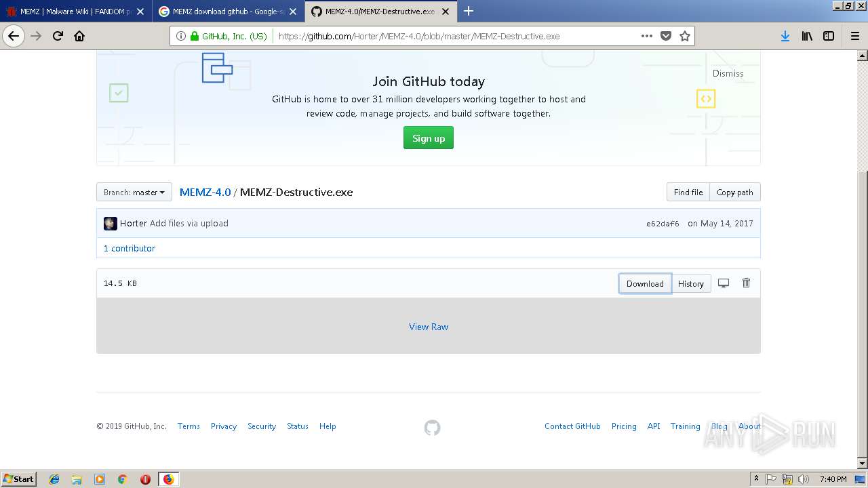Go back with the browser back arrow
The image size is (868, 488).
(14, 36)
